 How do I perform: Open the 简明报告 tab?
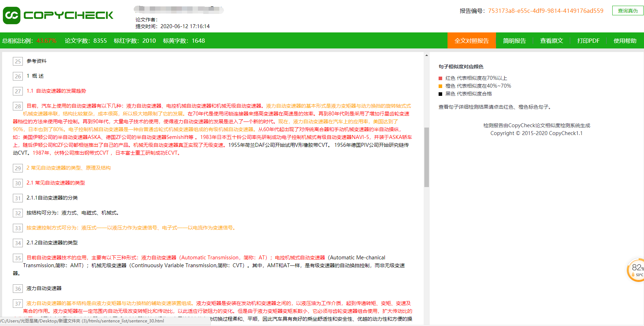514,41
